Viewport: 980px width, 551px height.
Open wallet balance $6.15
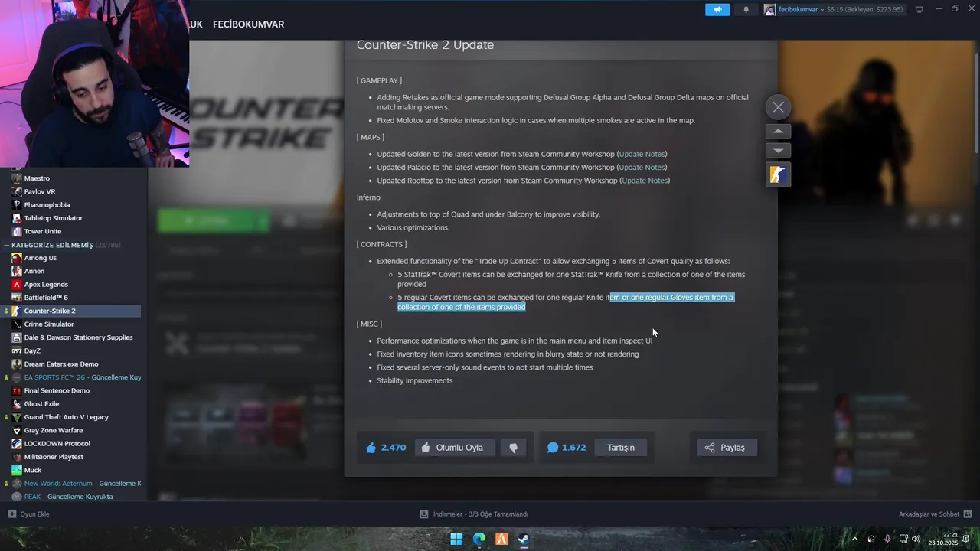coord(864,9)
